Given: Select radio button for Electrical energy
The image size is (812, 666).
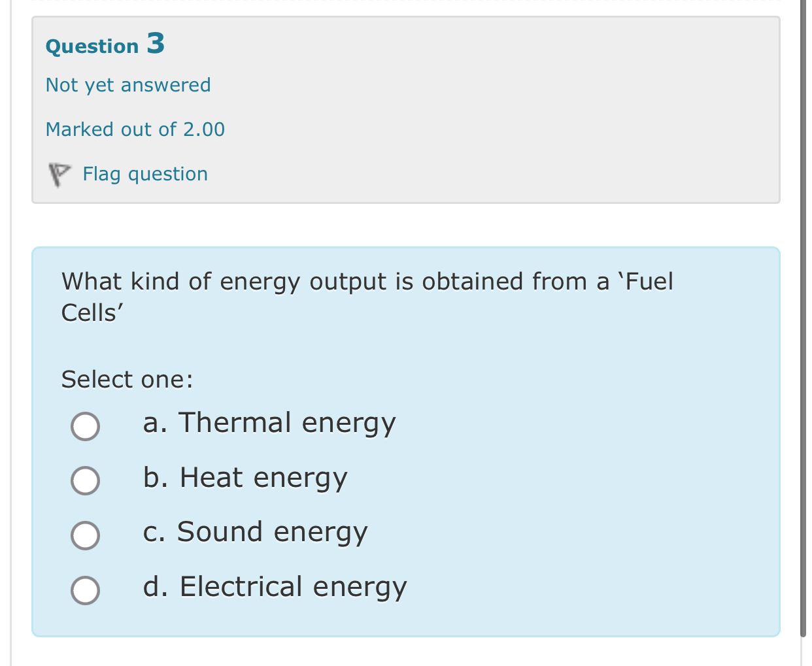Looking at the screenshot, I should click(x=85, y=590).
